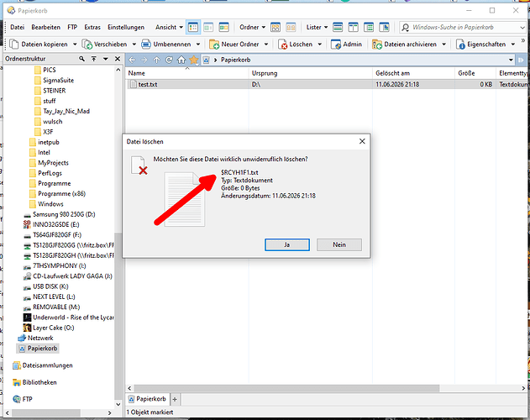Expand the path field dropdown arrow
The height and width of the screenshot is (420, 530).
511,60
